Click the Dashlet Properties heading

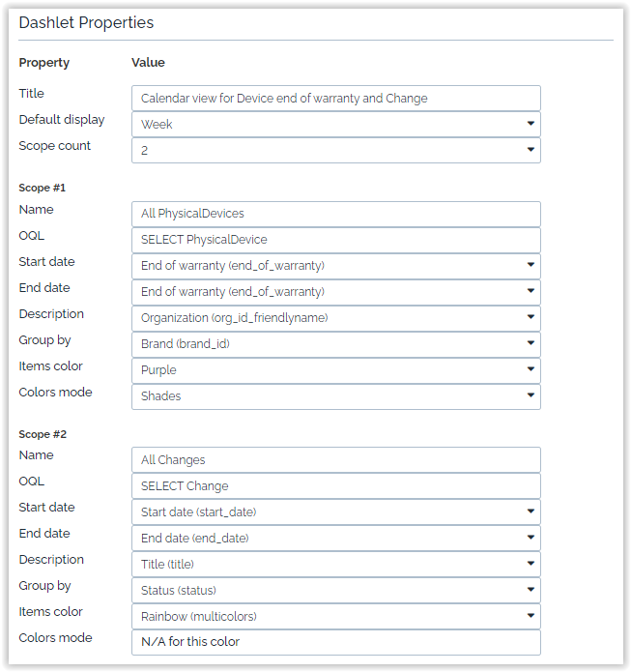pyautogui.click(x=86, y=23)
